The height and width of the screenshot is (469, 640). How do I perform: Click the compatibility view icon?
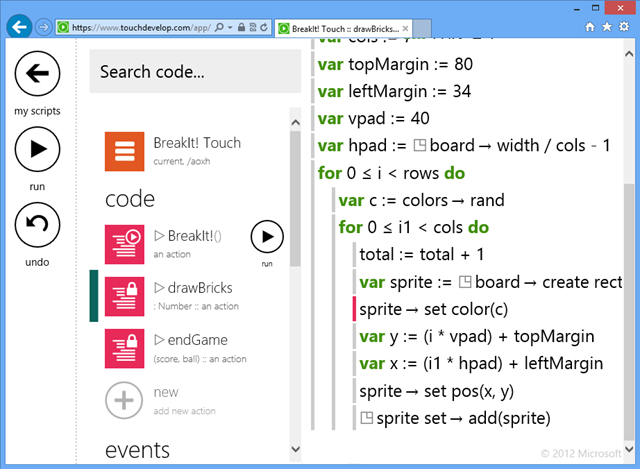[253, 27]
